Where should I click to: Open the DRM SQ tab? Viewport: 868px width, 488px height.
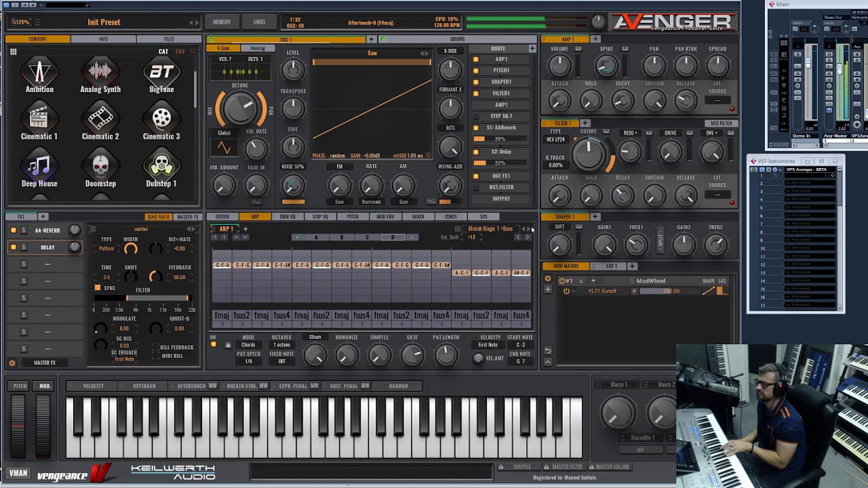[x=288, y=217]
